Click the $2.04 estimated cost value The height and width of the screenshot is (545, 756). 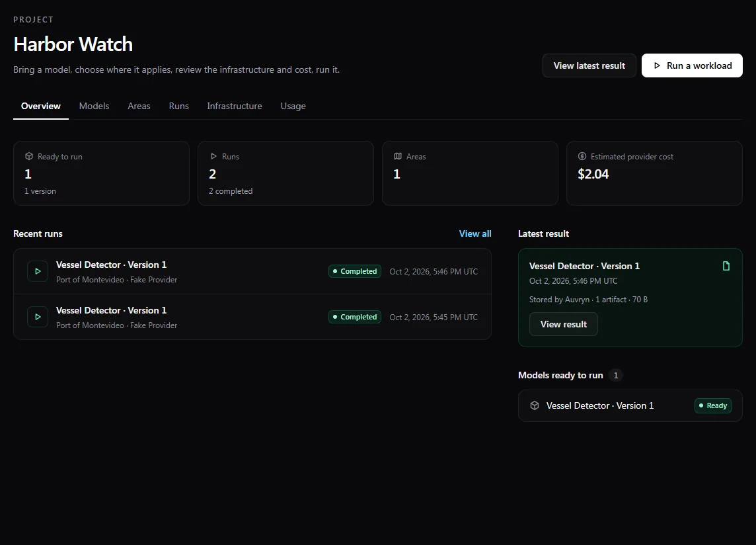pyautogui.click(x=593, y=174)
